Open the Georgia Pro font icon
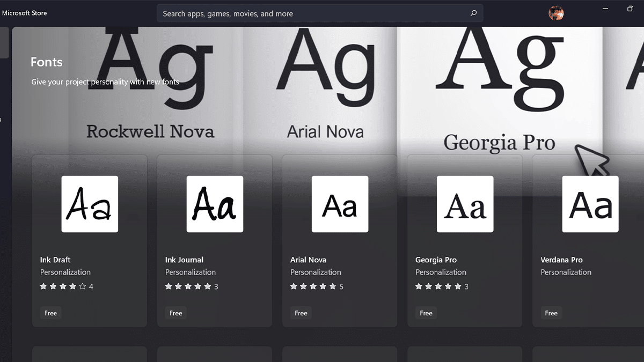Screen dimensions: 644x362 (465, 204)
